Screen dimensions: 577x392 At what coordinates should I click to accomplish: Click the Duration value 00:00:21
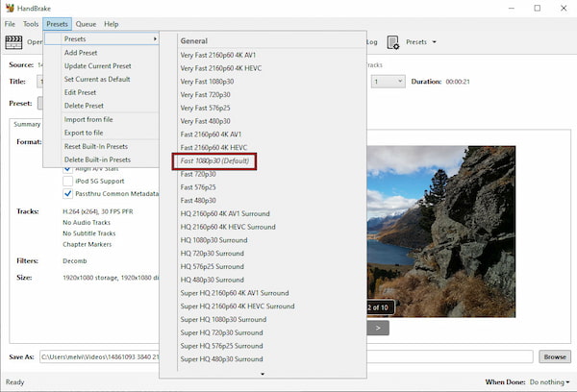(x=458, y=82)
